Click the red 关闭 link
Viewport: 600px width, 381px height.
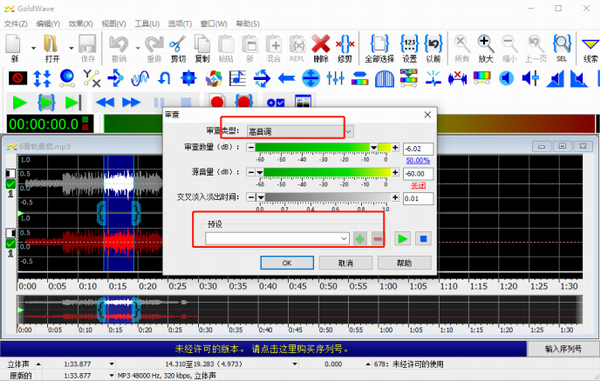418,186
